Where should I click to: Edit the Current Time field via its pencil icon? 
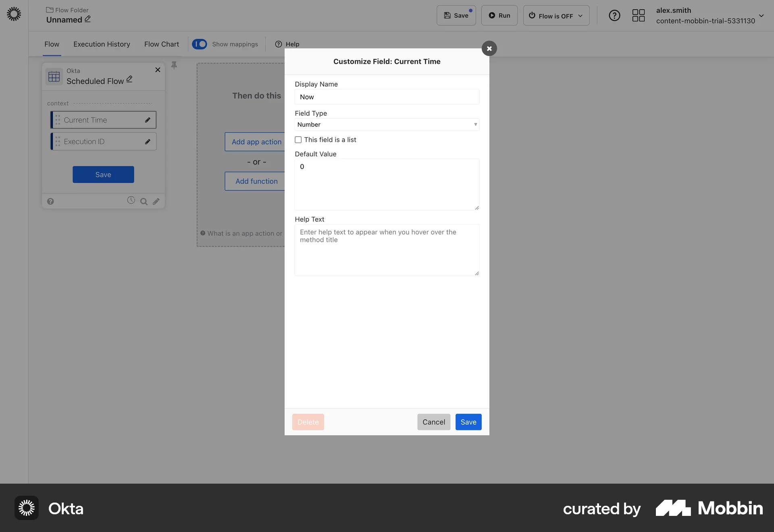coord(148,120)
